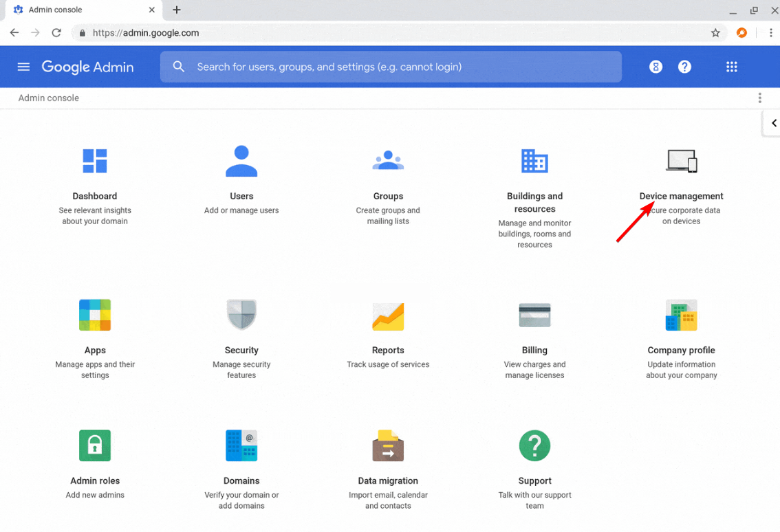This screenshot has height=532, width=780.
Task: Open the Google apps grid launcher
Action: pos(731,67)
